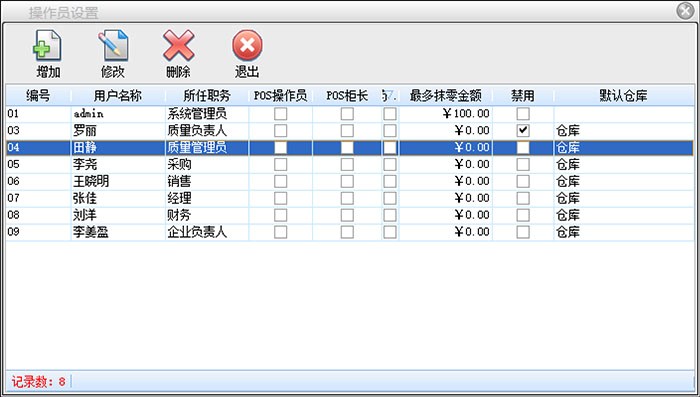This screenshot has width=700, height=397.
Task: Toggle POS操作员 checkbox for 罗丽
Action: pyautogui.click(x=280, y=131)
